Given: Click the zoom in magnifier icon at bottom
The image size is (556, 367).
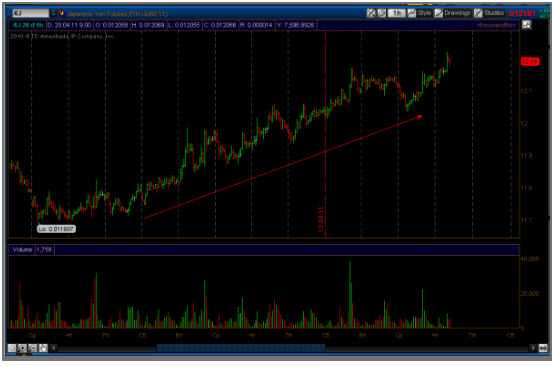Looking at the screenshot, I should [22, 348].
